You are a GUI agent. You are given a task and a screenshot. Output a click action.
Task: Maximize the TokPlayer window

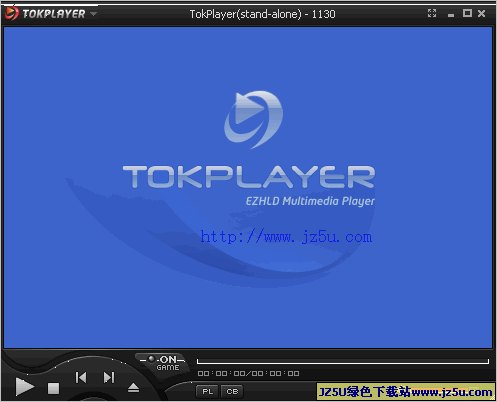pos(467,13)
